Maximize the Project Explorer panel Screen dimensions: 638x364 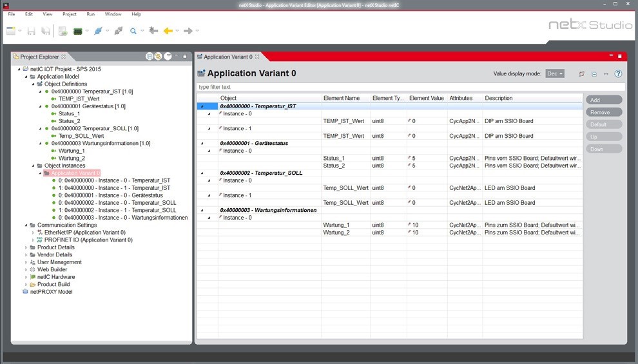point(185,57)
